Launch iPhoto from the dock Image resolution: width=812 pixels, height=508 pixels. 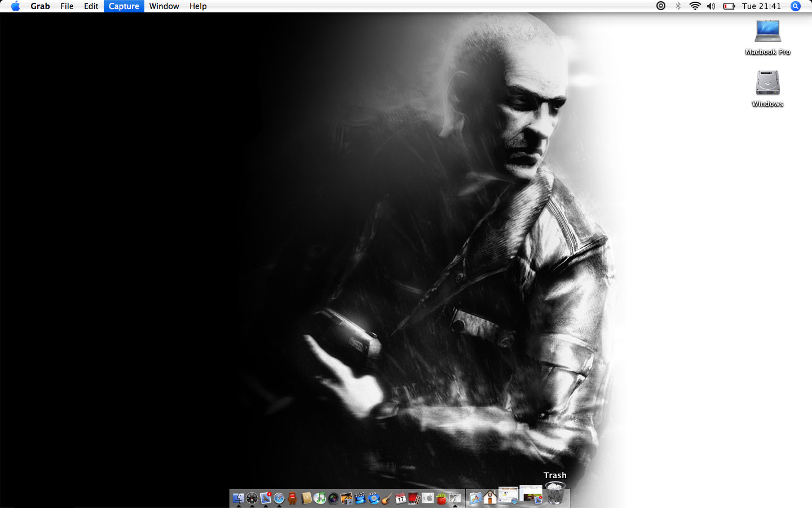(347, 498)
